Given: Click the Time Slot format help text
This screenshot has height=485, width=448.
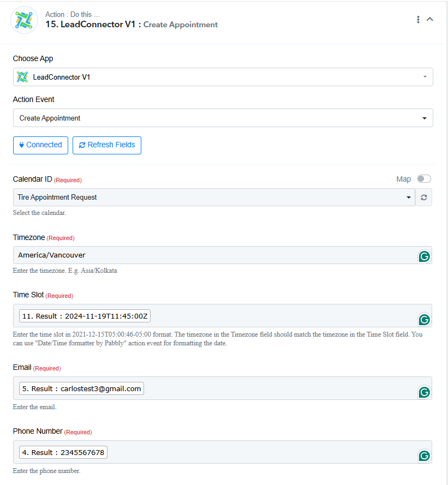Looking at the screenshot, I should (218, 339).
